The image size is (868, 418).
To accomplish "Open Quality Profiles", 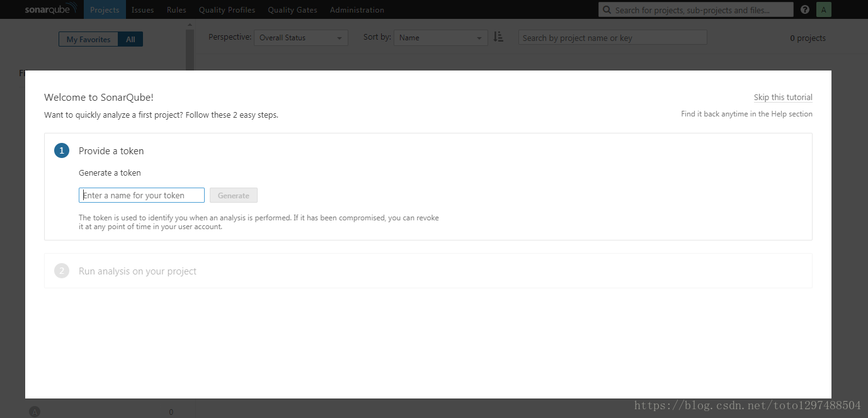I will tap(227, 9).
